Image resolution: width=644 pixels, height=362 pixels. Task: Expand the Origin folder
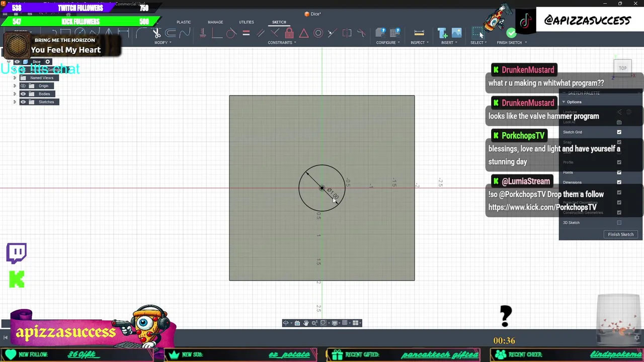pos(15,86)
